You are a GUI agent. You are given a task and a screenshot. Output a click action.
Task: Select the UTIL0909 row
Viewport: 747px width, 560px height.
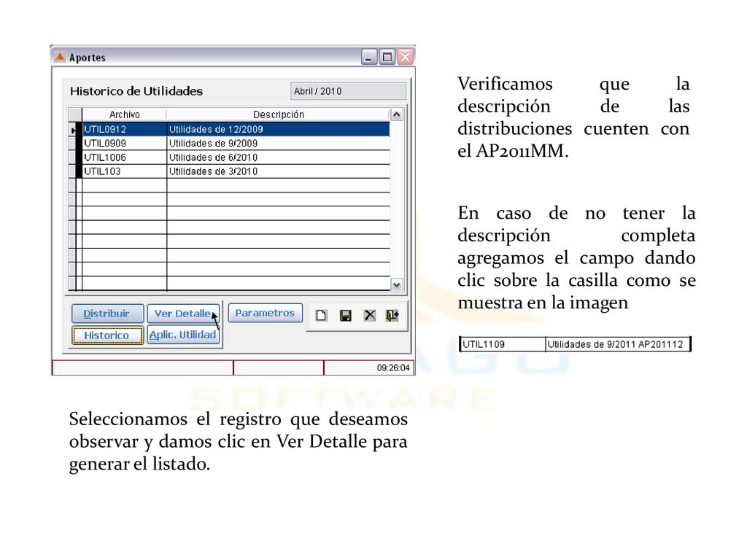229,144
